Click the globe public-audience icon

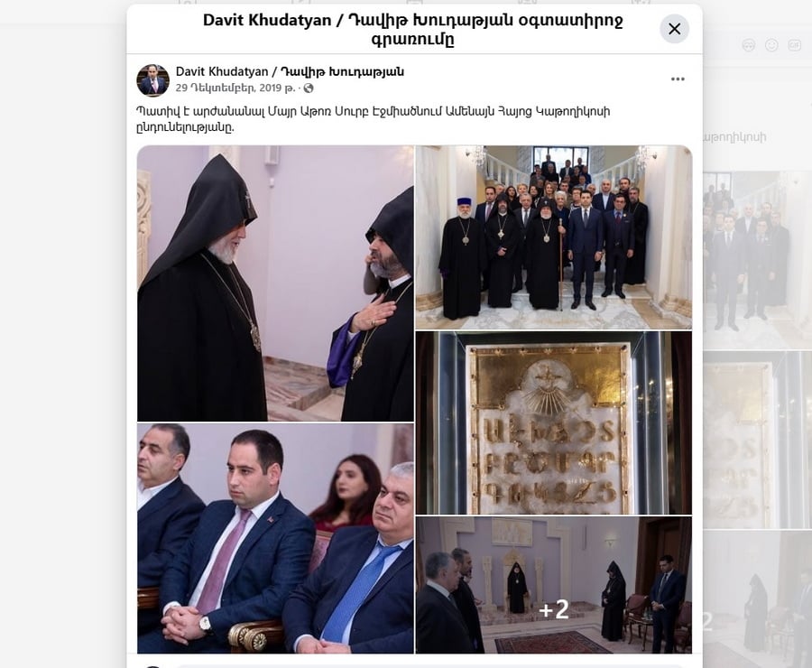pos(309,88)
